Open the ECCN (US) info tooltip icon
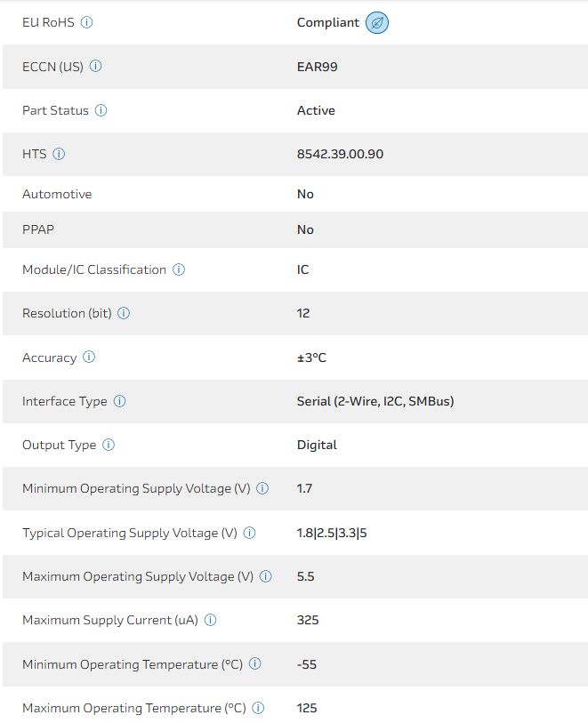The image size is (588, 723). (x=96, y=66)
